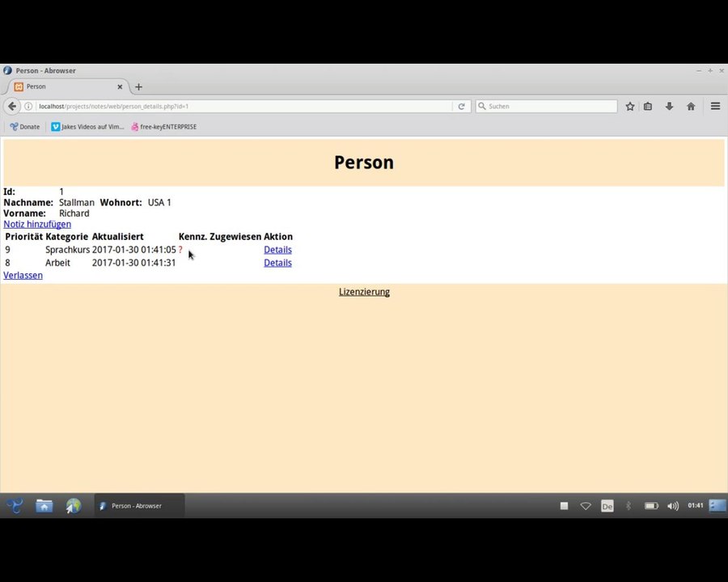Bookmark this page with the star icon

(629, 106)
